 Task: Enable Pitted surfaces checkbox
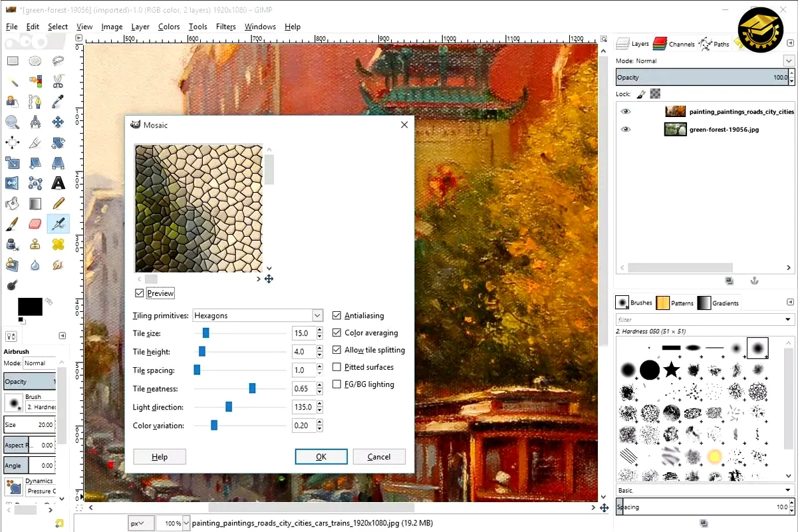(337, 367)
